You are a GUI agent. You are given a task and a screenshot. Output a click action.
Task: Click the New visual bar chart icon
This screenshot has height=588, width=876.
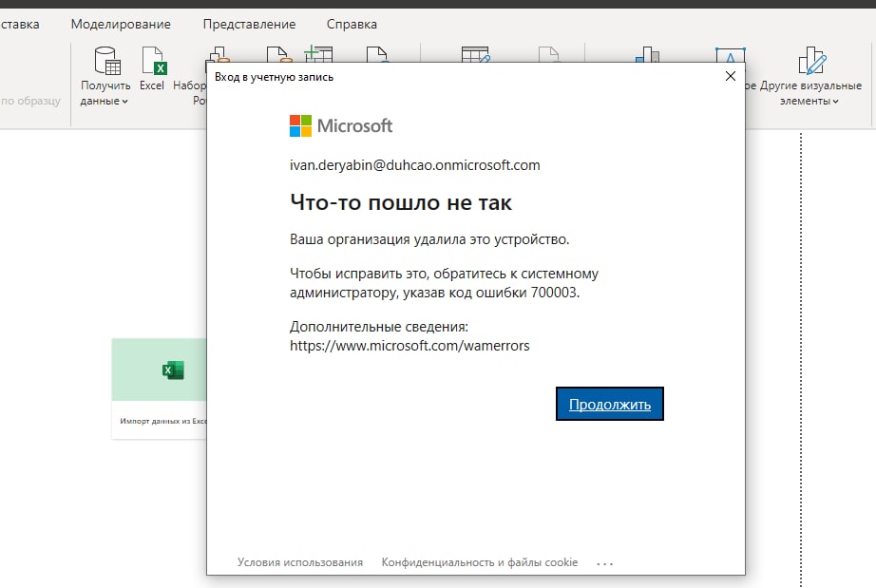pyautogui.click(x=648, y=54)
